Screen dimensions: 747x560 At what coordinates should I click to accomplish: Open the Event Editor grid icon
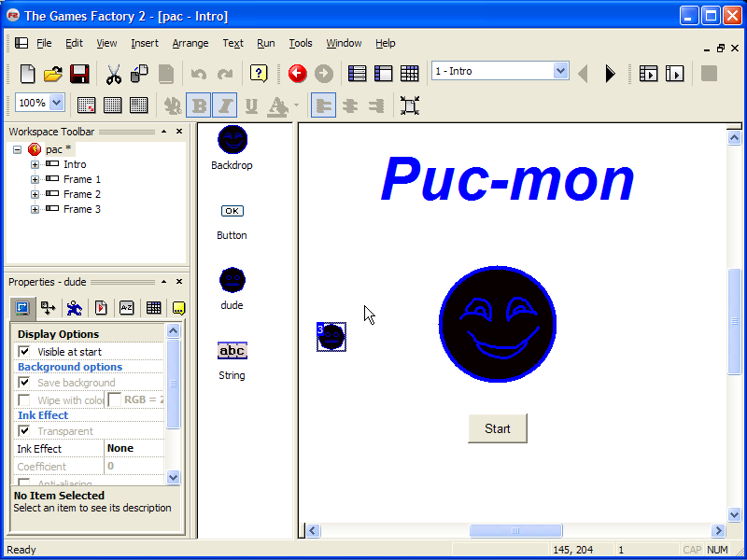click(x=409, y=74)
